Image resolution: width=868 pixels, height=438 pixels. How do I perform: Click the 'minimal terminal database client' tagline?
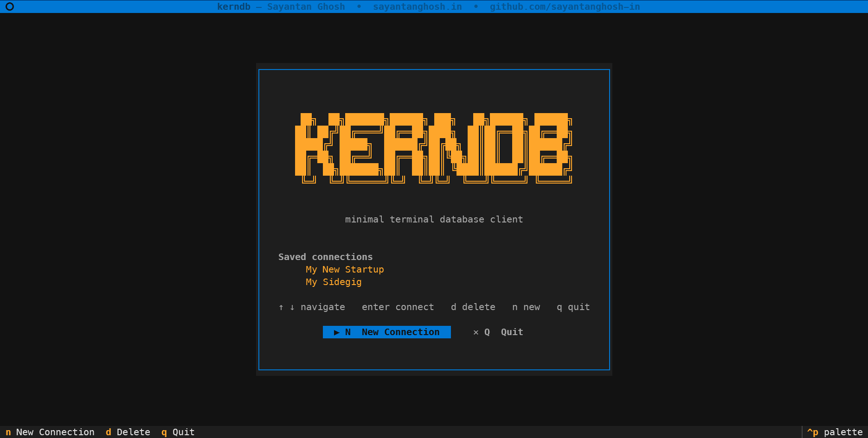pos(434,219)
